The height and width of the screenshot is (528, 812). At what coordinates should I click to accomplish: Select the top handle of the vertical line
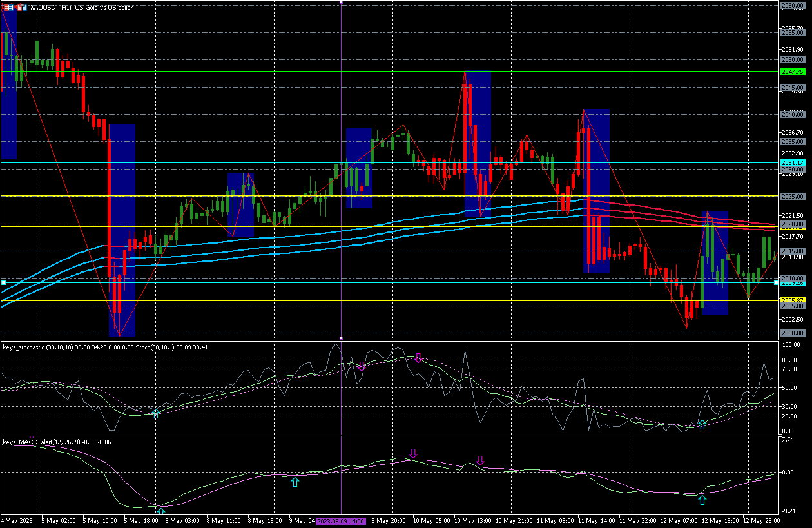(x=341, y=2)
